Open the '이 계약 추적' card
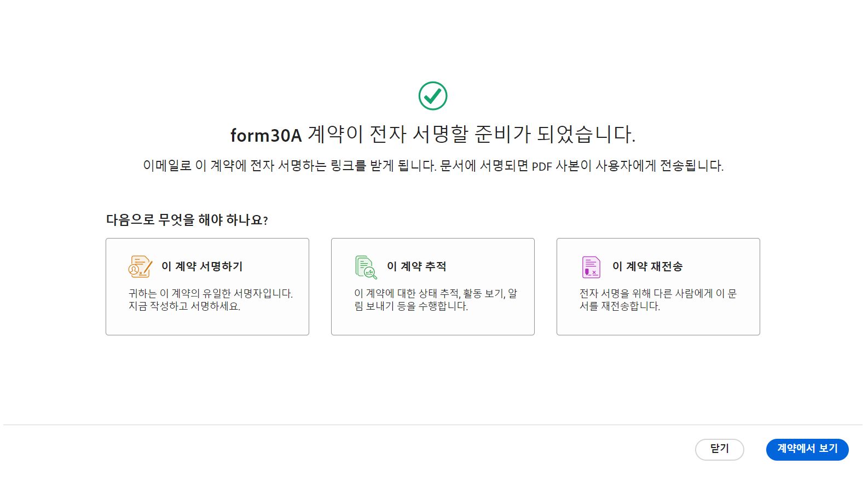Screen dimensions: 868x482 pyautogui.click(x=432, y=286)
